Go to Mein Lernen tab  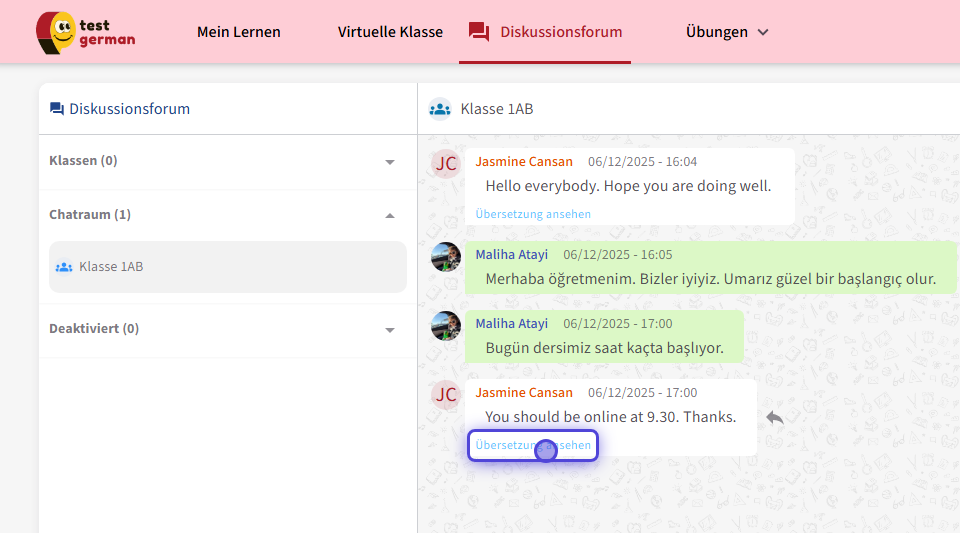click(x=239, y=32)
